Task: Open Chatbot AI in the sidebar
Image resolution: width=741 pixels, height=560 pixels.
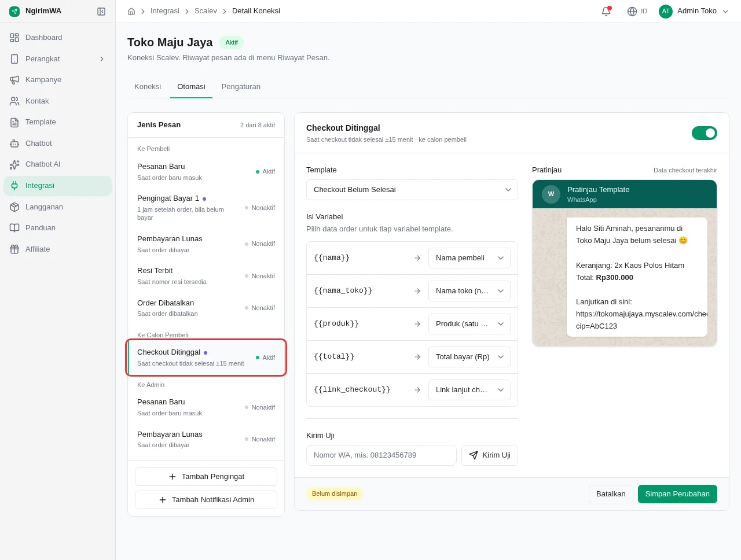Action: tap(57, 164)
